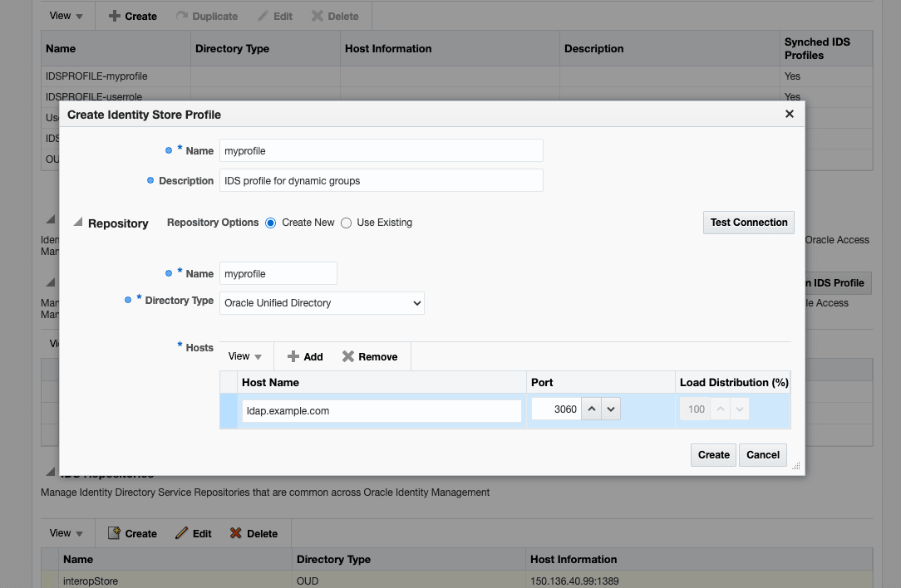Click the Host Name column header
901x588 pixels.
[x=382, y=382]
